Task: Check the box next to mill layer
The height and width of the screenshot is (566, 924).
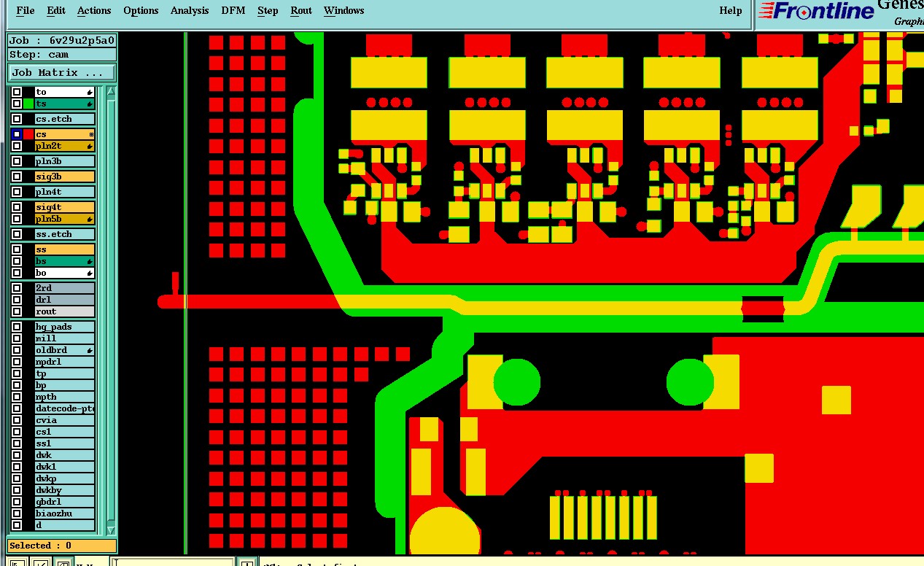Action: click(17, 338)
